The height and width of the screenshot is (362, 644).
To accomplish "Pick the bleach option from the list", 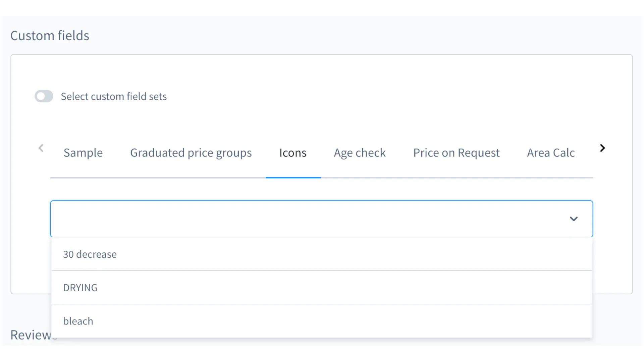I will pos(78,321).
